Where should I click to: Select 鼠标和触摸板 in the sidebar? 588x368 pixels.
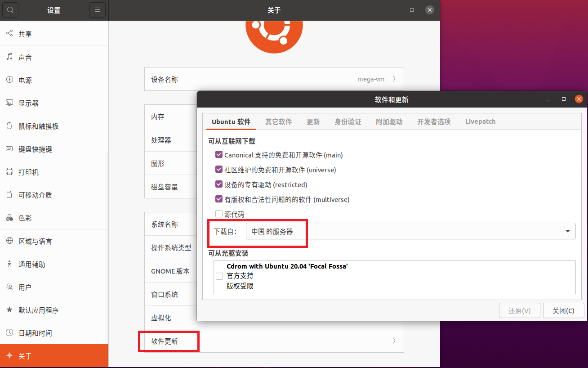coord(54,126)
